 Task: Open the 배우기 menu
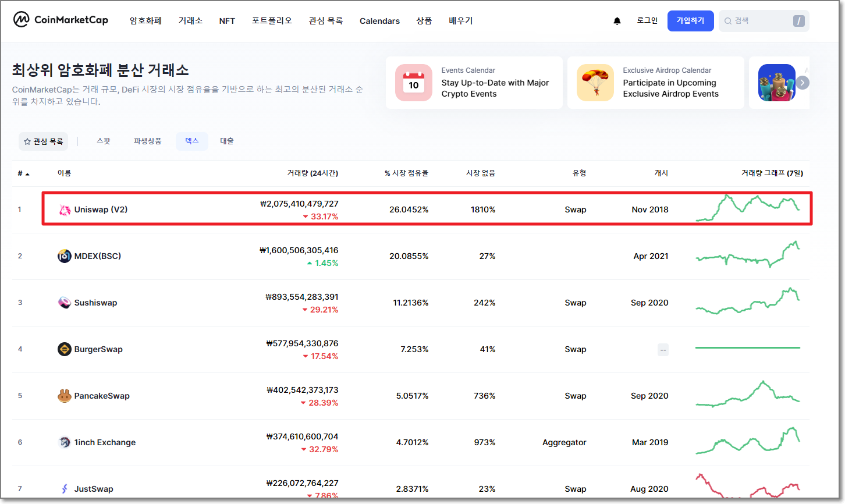tap(461, 21)
